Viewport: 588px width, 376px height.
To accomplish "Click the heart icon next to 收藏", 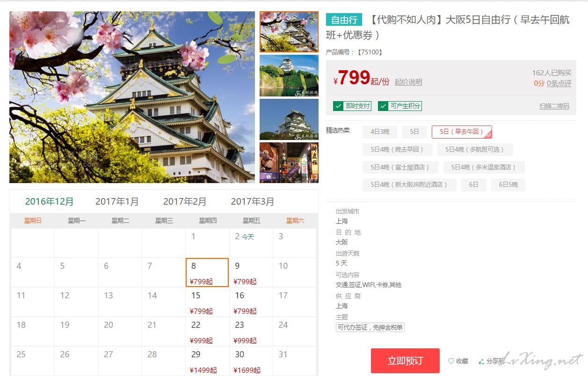I will click(451, 361).
